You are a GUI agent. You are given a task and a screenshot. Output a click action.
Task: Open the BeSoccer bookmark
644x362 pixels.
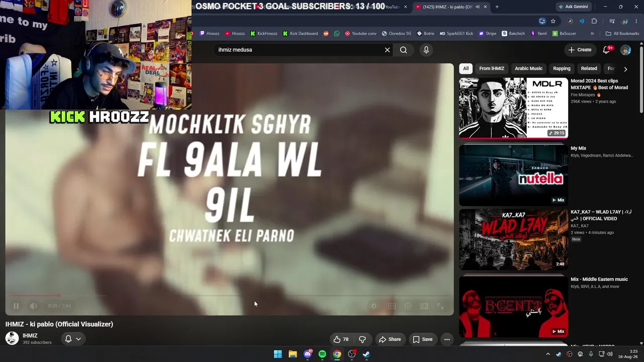point(565,34)
